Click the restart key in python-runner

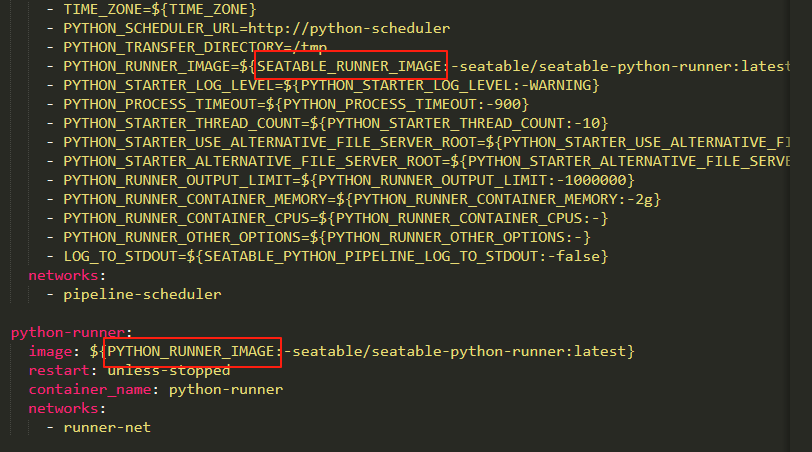pyautogui.click(x=59, y=371)
